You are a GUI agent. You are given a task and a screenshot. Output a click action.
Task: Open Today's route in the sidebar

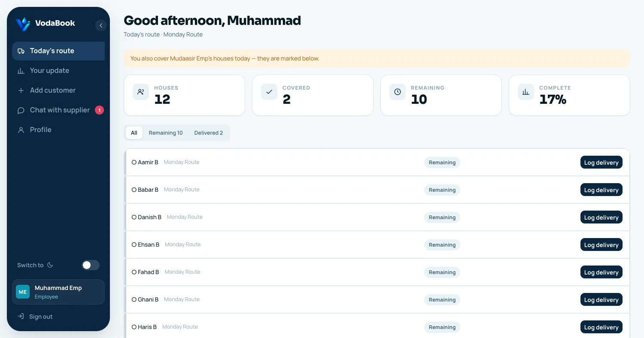[58, 51]
